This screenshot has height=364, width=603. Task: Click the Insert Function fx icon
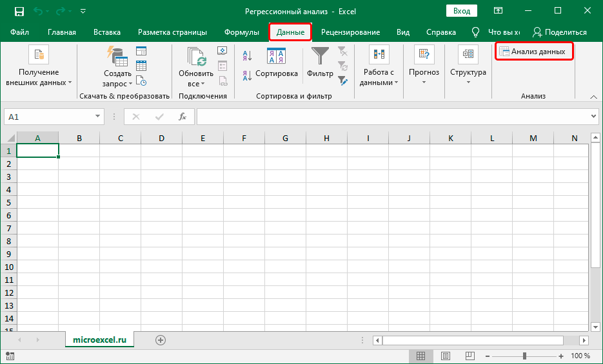pyautogui.click(x=183, y=117)
